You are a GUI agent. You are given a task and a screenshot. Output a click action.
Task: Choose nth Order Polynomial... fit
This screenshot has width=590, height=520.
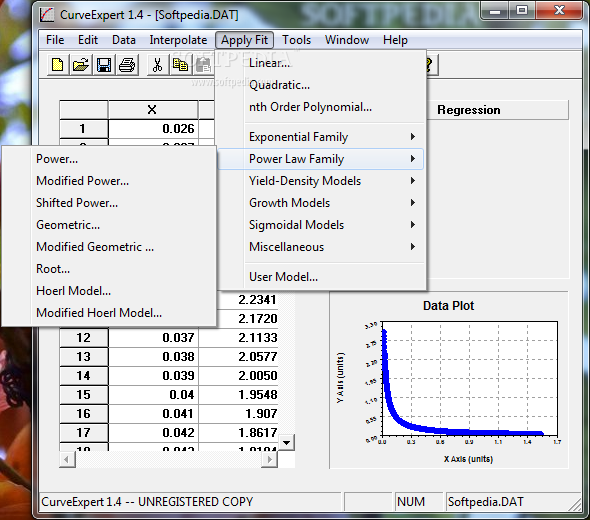(x=321, y=107)
